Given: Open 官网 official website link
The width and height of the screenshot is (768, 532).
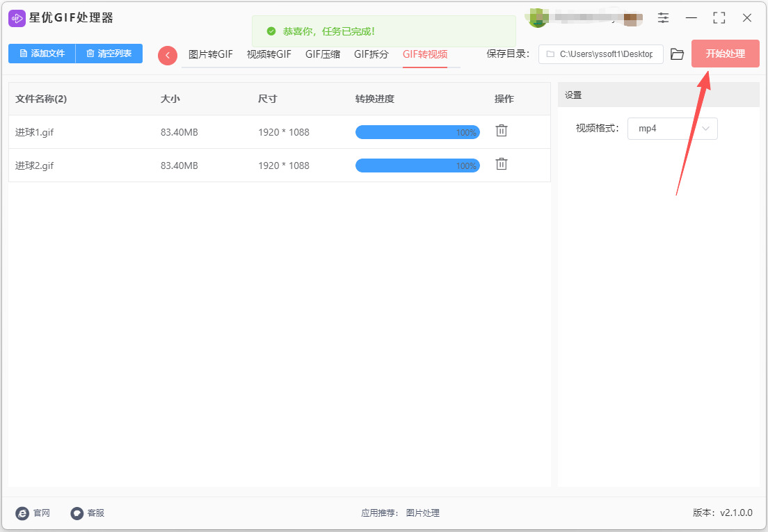Looking at the screenshot, I should (33, 513).
